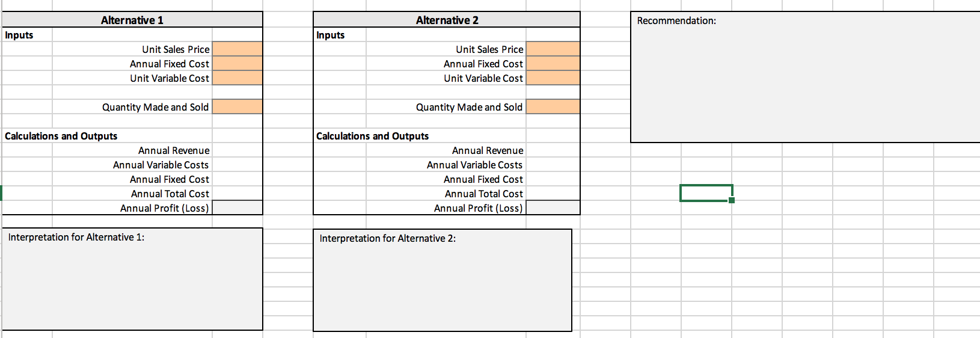Image resolution: width=980 pixels, height=338 pixels.
Task: Click the Unit Sales Price label in Alternative 1
Action: coord(176,49)
